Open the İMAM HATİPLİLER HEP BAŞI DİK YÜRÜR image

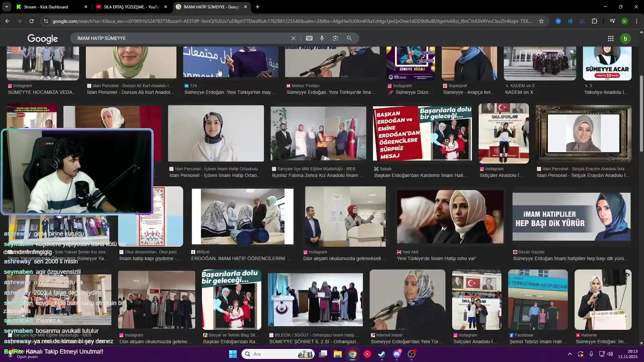pos(571,217)
